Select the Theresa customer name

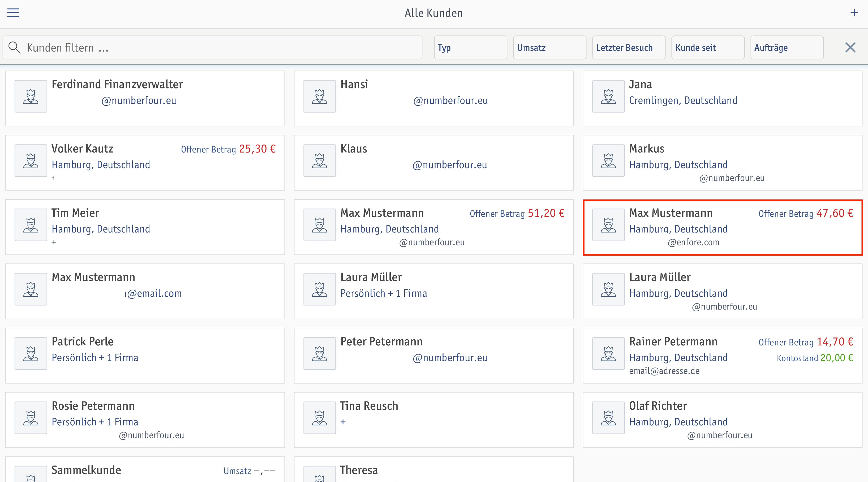tap(359, 470)
